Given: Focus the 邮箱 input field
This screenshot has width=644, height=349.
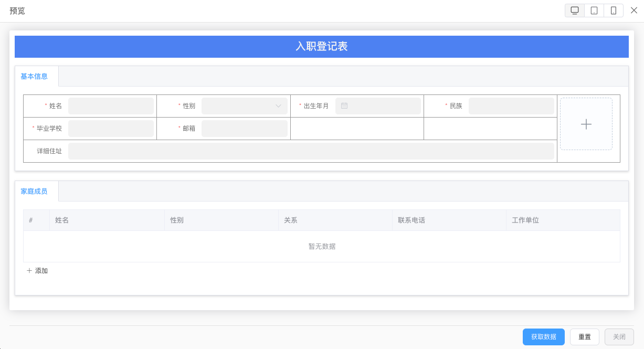Looking at the screenshot, I should pos(244,128).
